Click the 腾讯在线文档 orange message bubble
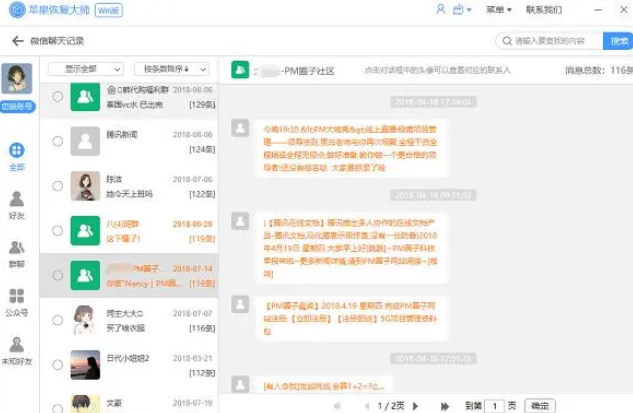Viewport: 633px width, 413px height. tap(350, 247)
